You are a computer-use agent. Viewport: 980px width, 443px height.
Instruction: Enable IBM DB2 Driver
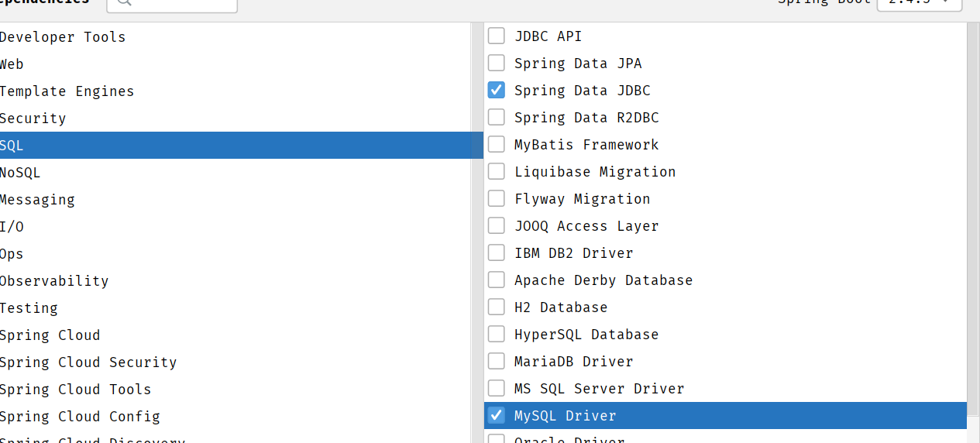pyautogui.click(x=497, y=252)
